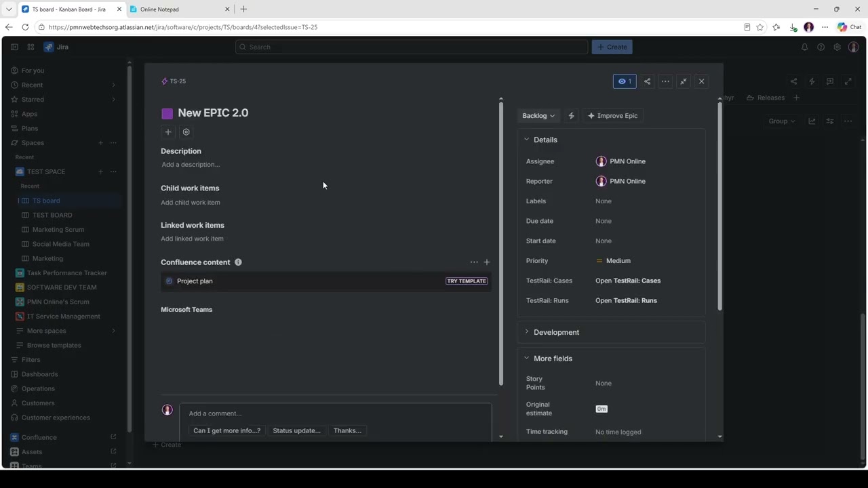Open Jira settings gear in header
Image resolution: width=868 pixels, height=488 pixels.
[x=837, y=47]
